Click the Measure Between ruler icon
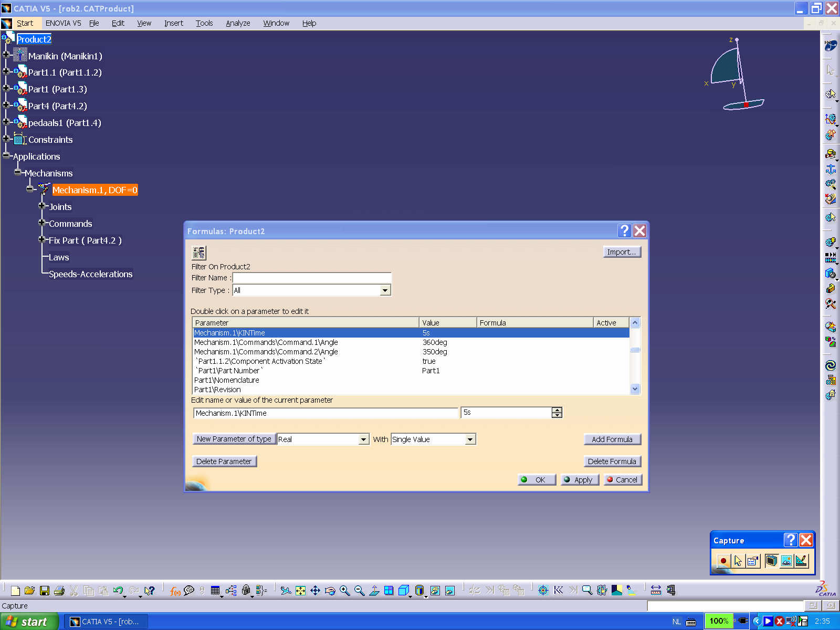840x630 pixels. click(x=656, y=590)
